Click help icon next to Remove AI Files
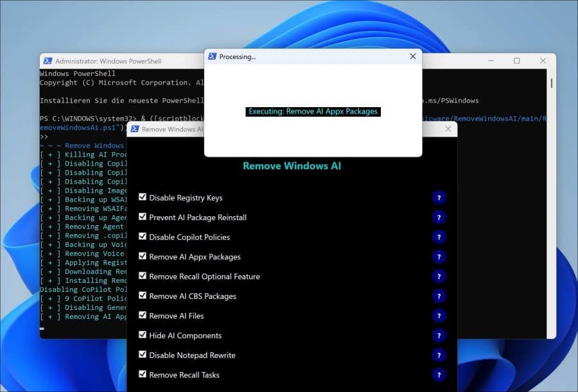 tap(439, 316)
